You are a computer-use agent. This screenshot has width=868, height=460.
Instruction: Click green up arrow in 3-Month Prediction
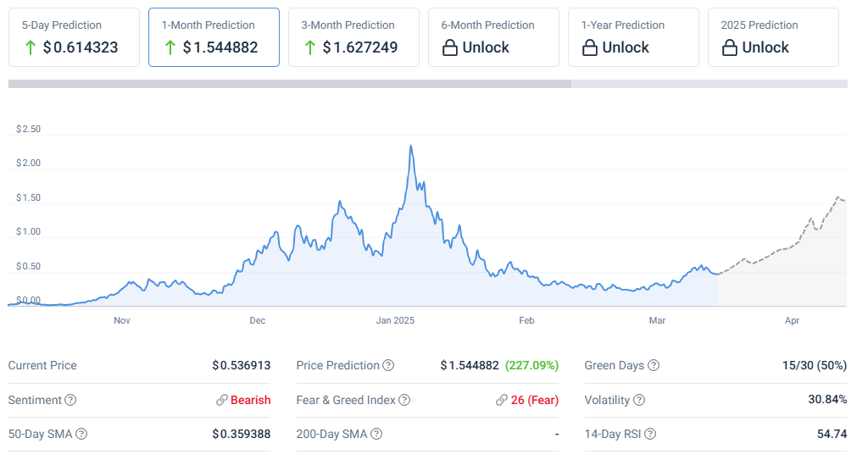click(310, 48)
